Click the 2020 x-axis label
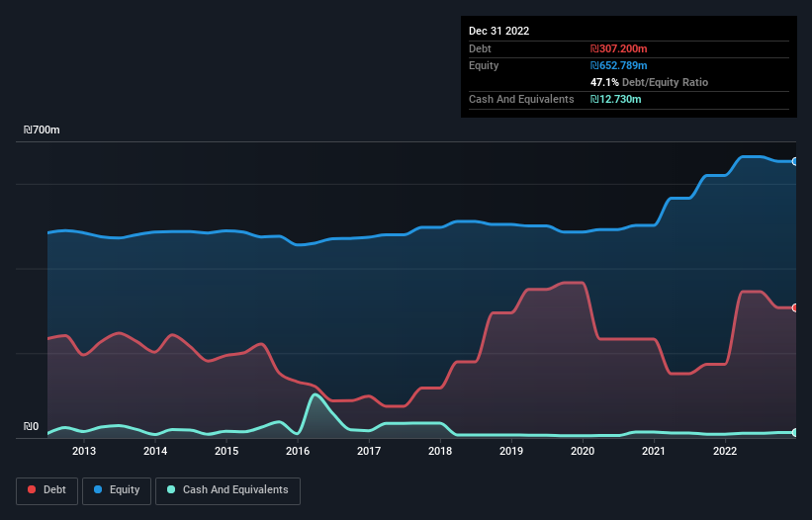This screenshot has width=812, height=520. click(583, 451)
